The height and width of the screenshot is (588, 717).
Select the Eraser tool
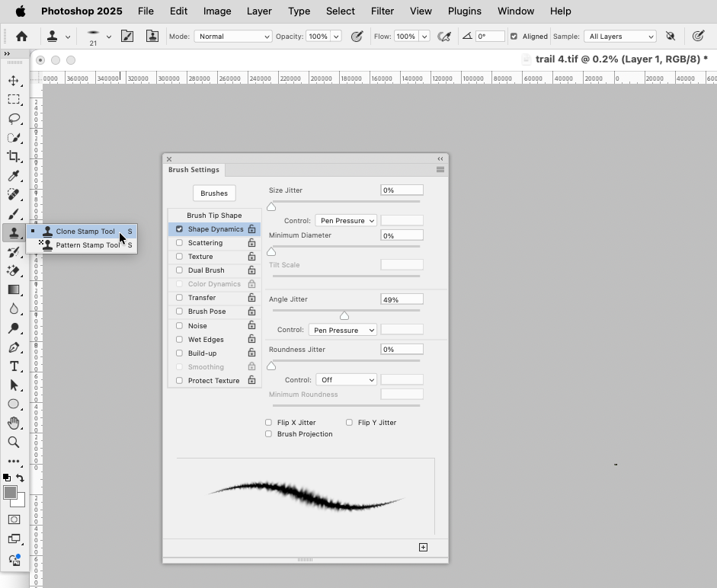coord(14,270)
